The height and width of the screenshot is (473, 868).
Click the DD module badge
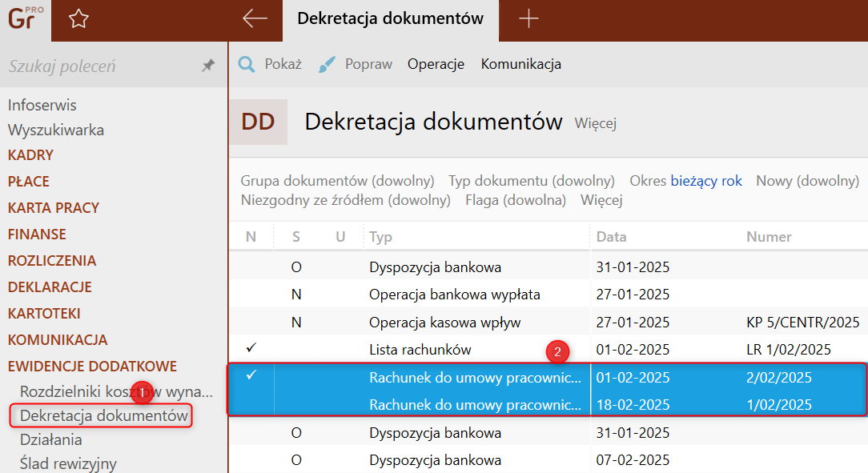tap(258, 122)
